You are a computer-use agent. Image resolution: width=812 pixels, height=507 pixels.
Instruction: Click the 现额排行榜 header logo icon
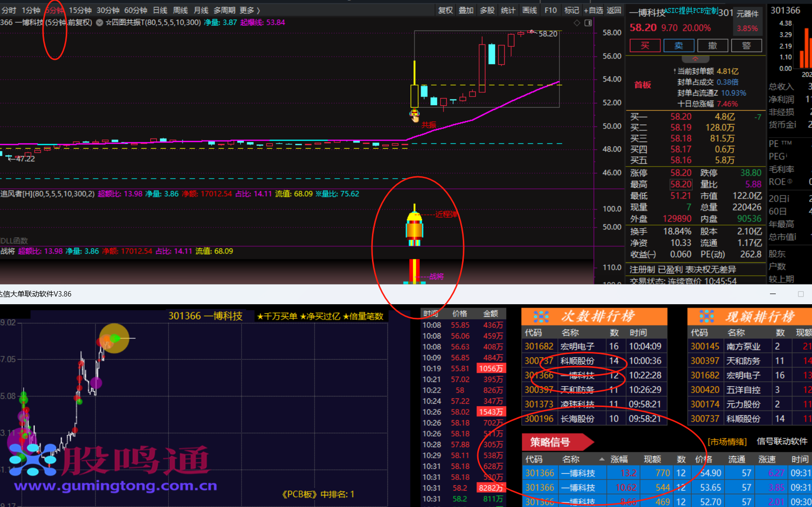pyautogui.click(x=707, y=316)
